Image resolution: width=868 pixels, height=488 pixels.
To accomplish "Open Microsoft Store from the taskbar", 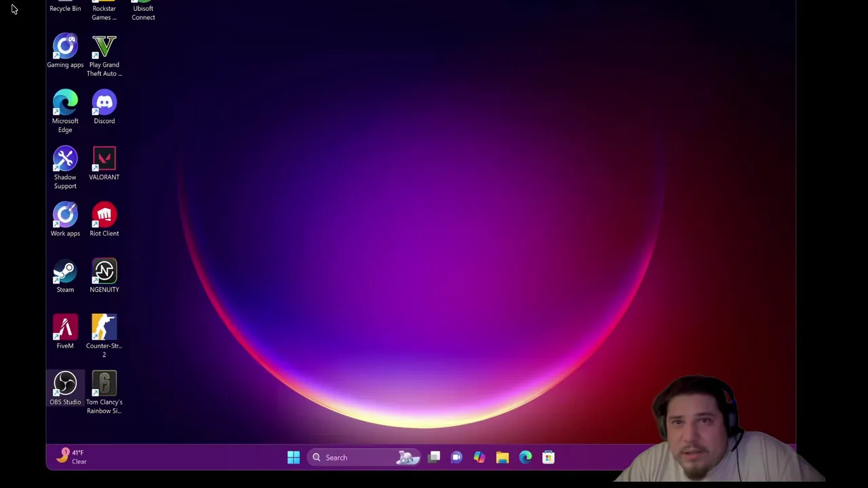I will [549, 457].
